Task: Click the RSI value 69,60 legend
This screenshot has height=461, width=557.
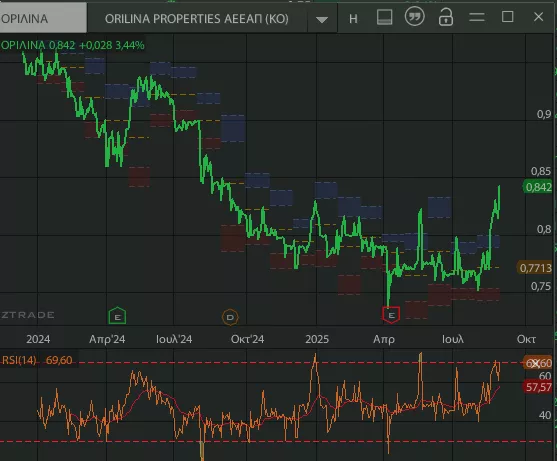Action: click(59, 360)
